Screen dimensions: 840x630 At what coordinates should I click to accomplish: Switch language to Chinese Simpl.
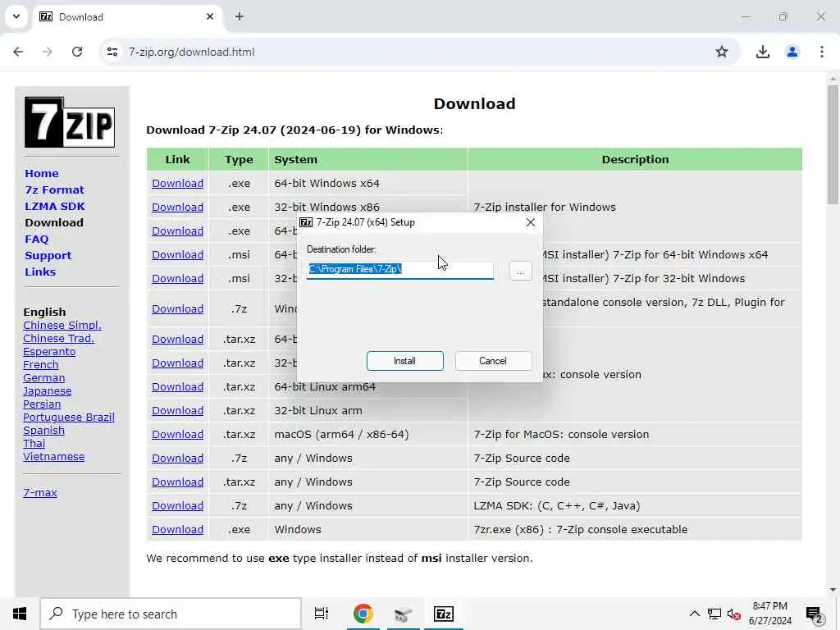click(62, 325)
